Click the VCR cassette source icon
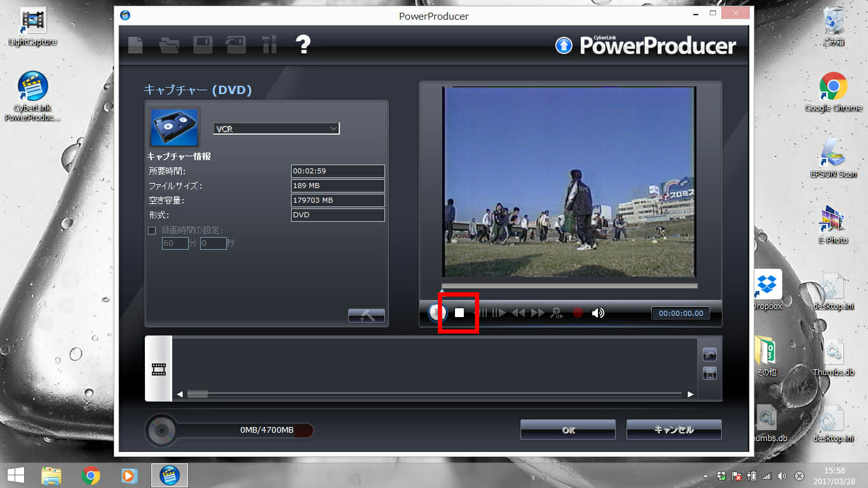The image size is (868, 488). (175, 127)
